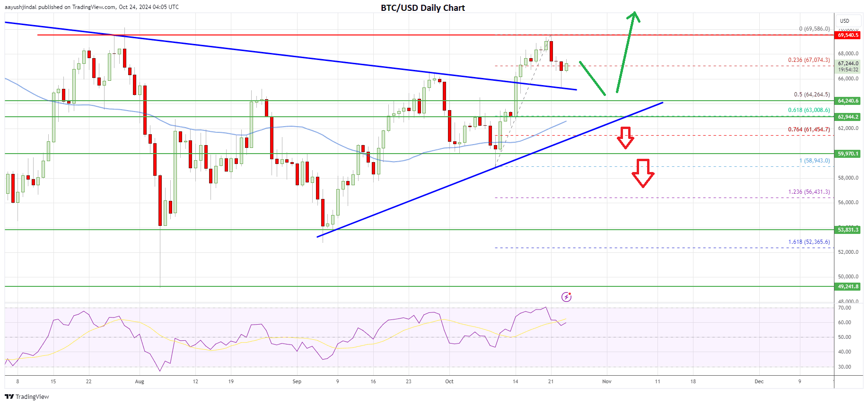This screenshot has width=868, height=405.
Task: Click the 66,000.0 price axis tick
Action: 848,78
